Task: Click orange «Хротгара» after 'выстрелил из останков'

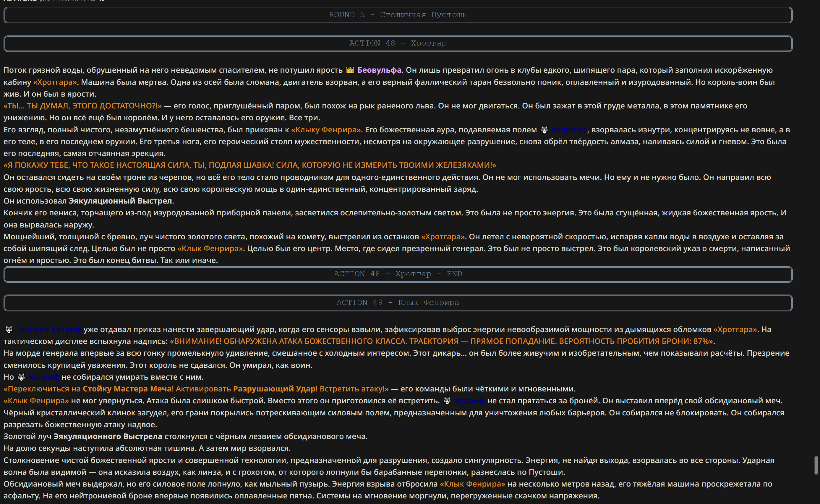Action: click(x=443, y=237)
